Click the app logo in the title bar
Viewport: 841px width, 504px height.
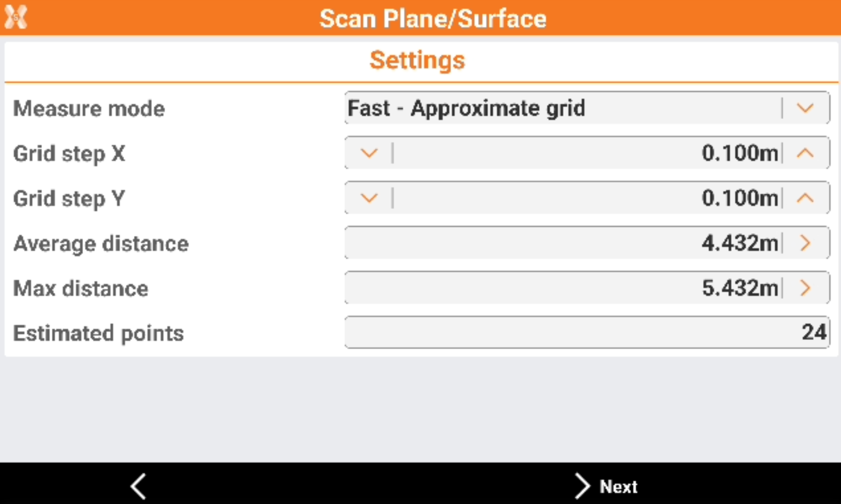pos(15,16)
